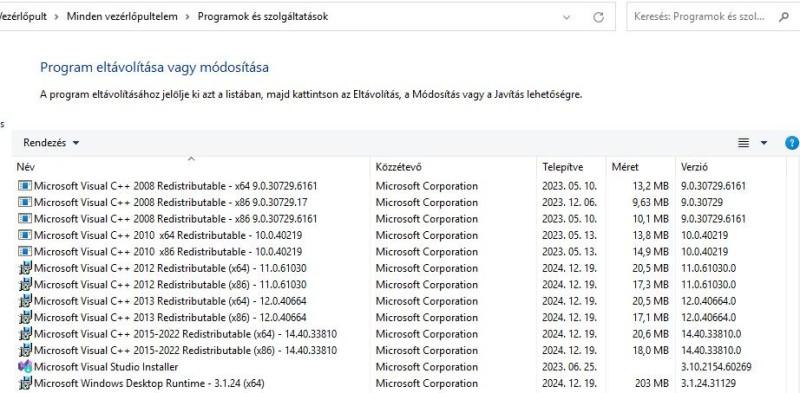The width and height of the screenshot is (800, 393).
Task: Sort list by Közzétevő column header
Action: pyautogui.click(x=453, y=167)
